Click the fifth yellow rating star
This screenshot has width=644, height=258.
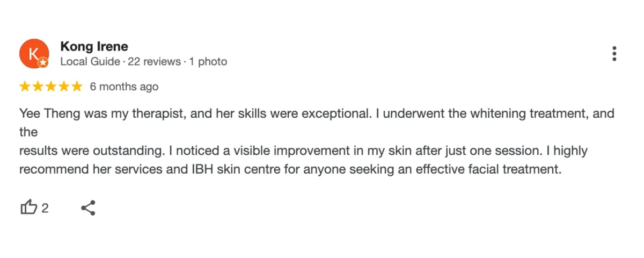[x=77, y=87]
